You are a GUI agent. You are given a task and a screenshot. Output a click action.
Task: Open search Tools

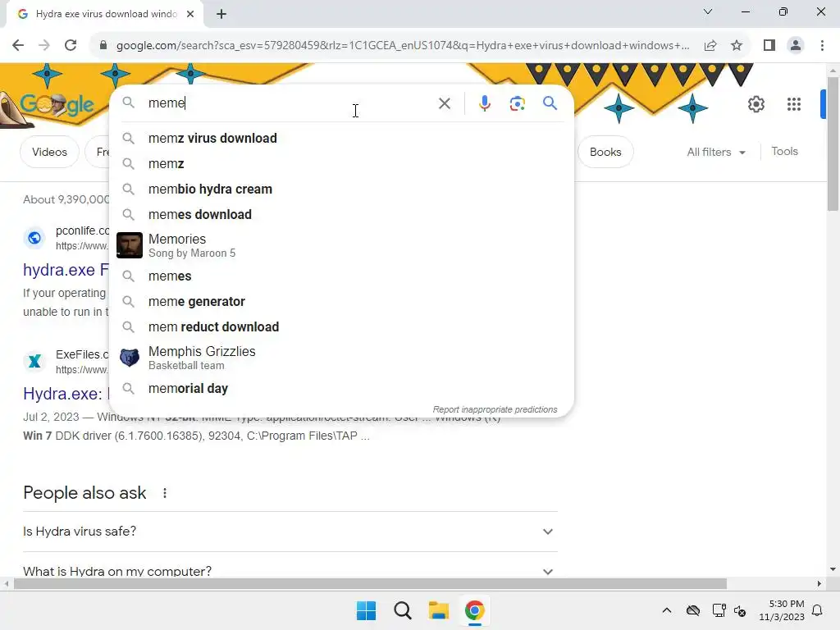click(784, 152)
